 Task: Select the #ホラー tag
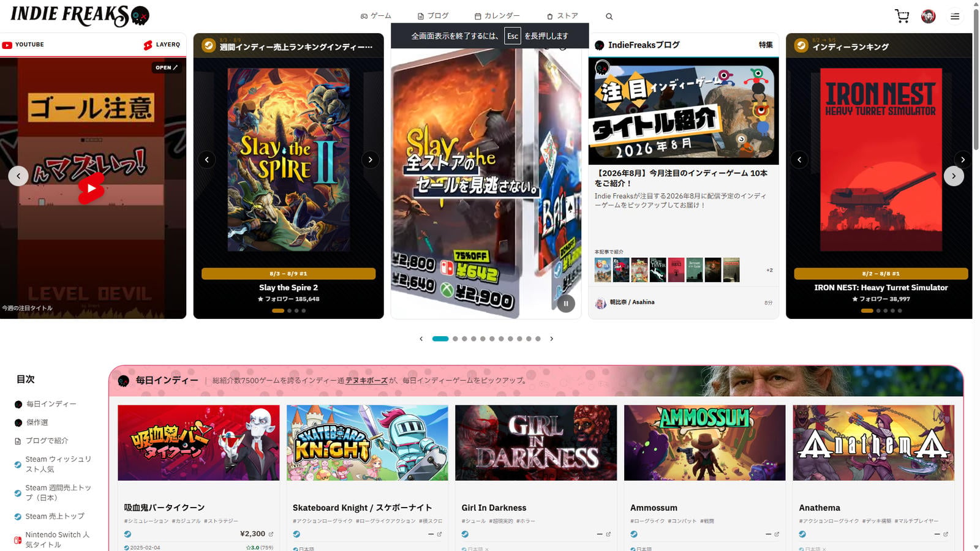pyautogui.click(x=526, y=521)
